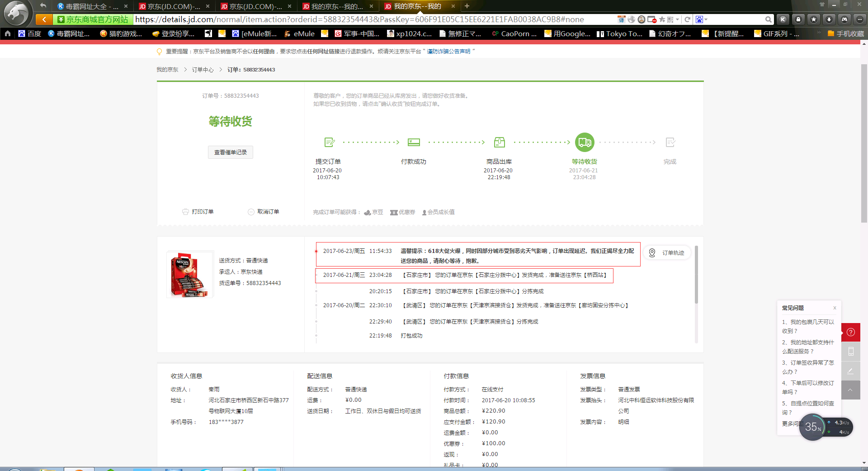Click the 京东商城官方网站 site badge

pos(93,19)
